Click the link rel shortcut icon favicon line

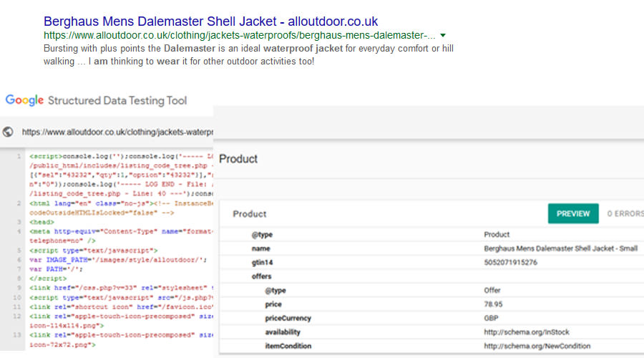(121, 307)
